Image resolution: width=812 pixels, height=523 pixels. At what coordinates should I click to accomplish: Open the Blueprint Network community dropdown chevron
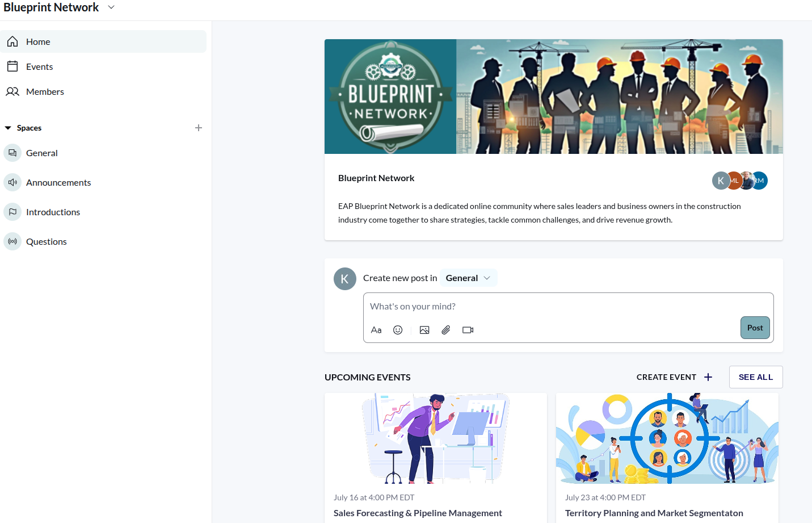tap(111, 7)
